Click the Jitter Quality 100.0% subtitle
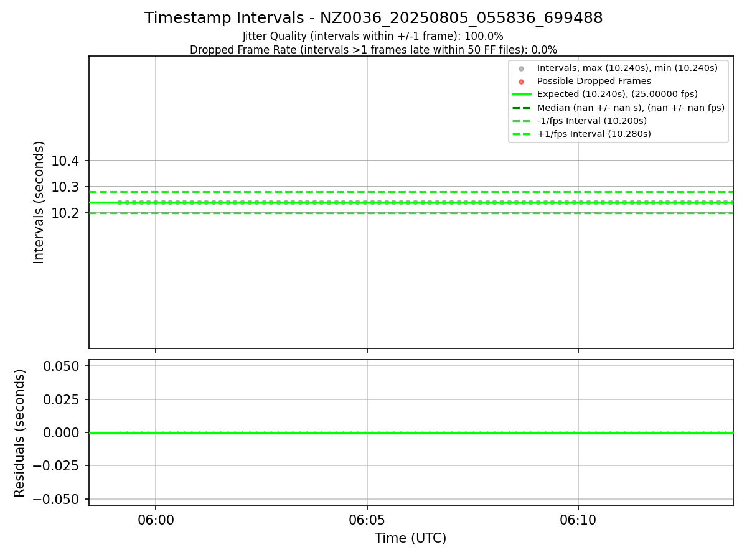 point(373,36)
